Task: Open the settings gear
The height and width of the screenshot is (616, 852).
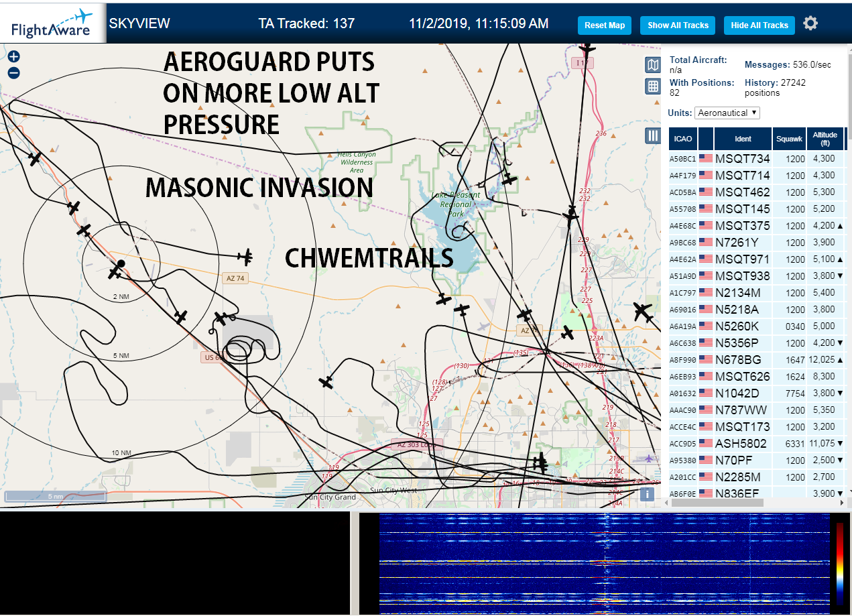Action: pyautogui.click(x=810, y=23)
